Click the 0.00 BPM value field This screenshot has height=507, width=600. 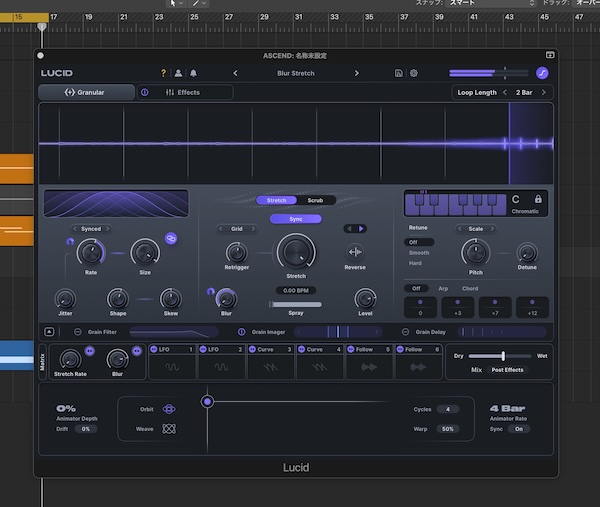point(296,290)
